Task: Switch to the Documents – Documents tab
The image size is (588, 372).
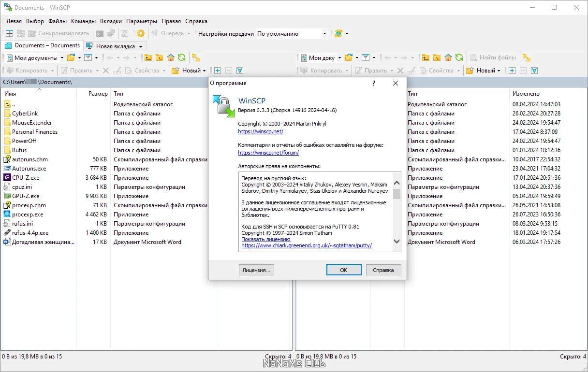Action: coord(43,45)
